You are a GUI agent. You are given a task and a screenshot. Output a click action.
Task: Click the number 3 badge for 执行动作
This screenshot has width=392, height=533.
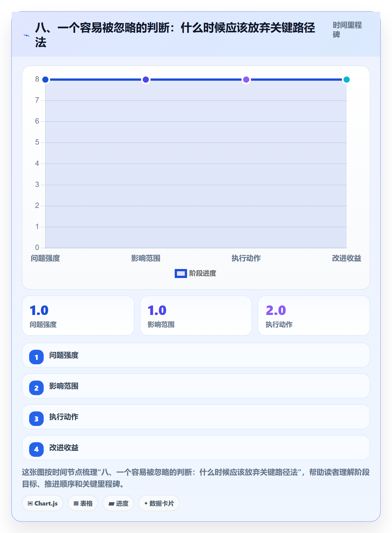36,419
